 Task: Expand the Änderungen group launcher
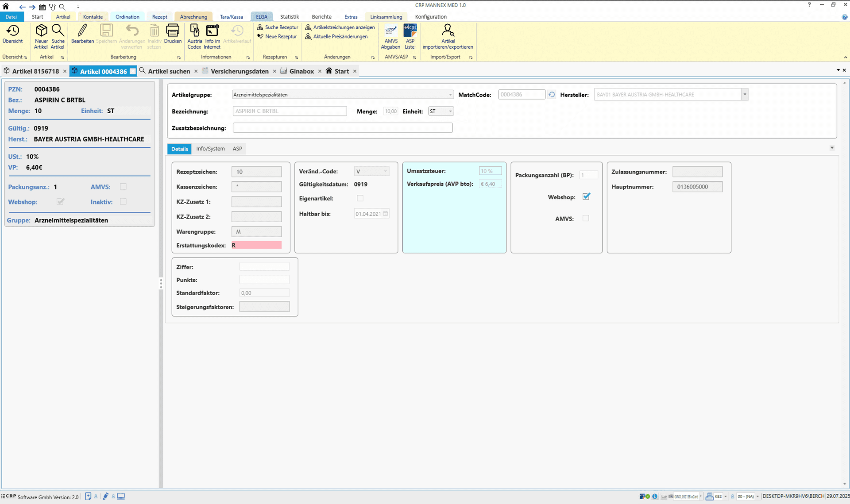(373, 58)
